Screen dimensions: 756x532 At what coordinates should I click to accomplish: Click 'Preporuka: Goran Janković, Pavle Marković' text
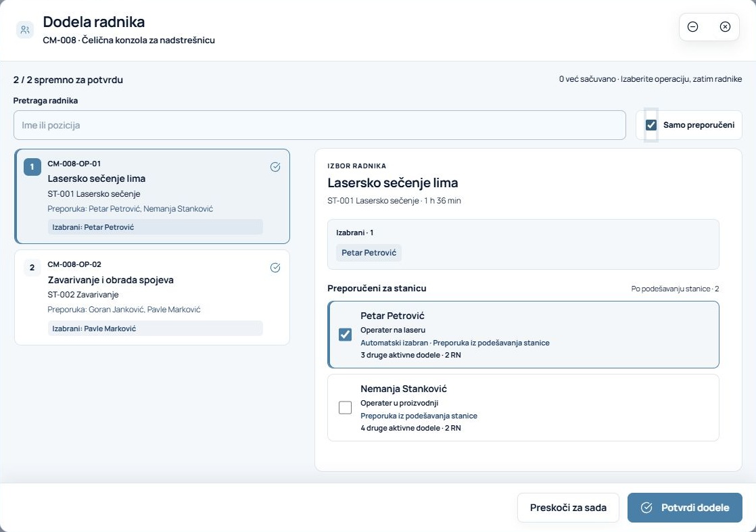[124, 310]
